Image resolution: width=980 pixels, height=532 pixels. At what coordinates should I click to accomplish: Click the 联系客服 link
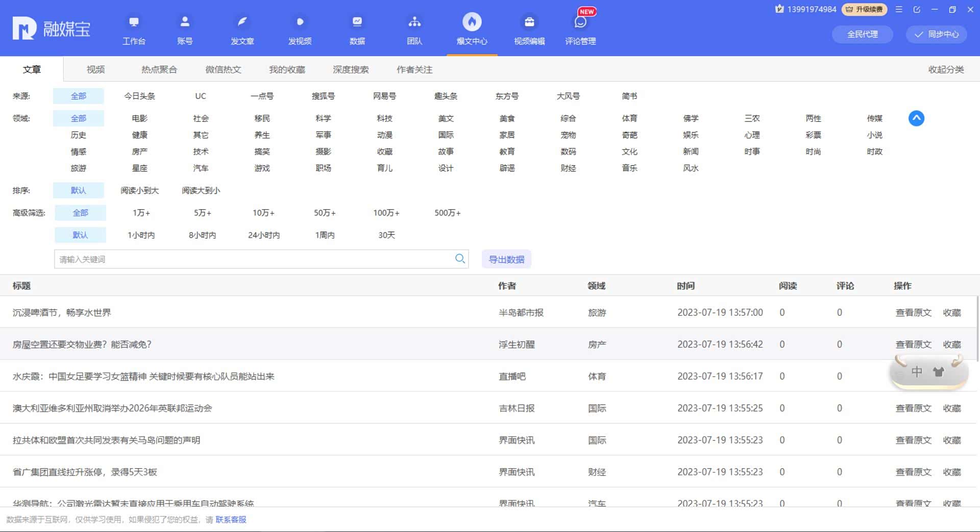(x=231, y=519)
